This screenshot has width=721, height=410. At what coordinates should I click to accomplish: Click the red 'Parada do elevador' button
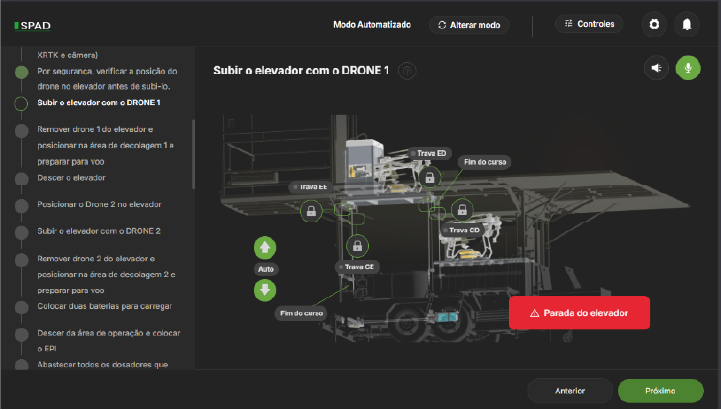(x=579, y=313)
